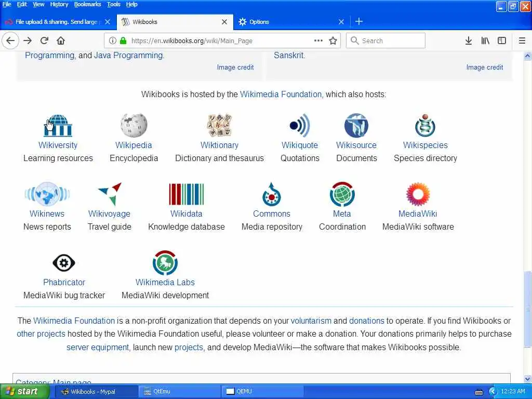Open the Wikiversity text link

(x=58, y=145)
